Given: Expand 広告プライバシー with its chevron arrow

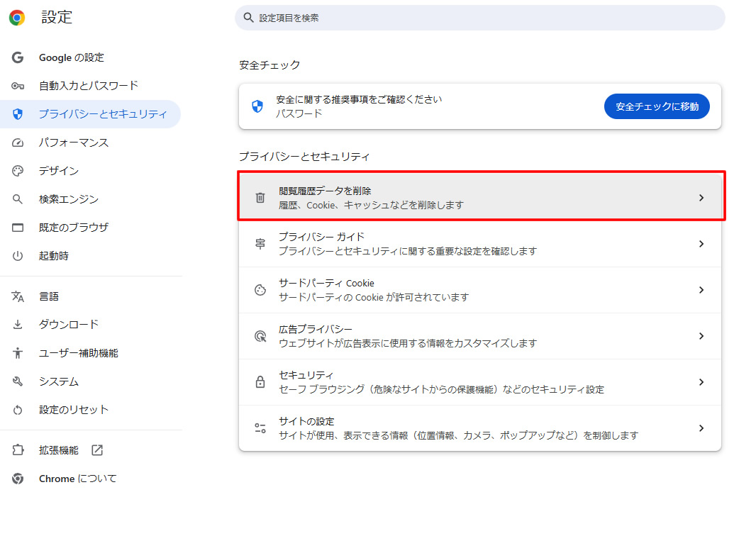Looking at the screenshot, I should coord(701,336).
